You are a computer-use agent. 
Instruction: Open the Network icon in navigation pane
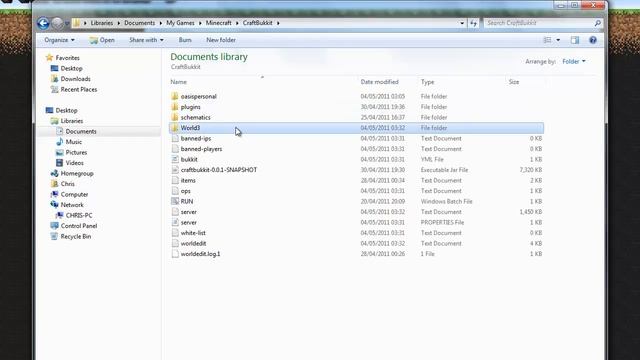point(54,205)
